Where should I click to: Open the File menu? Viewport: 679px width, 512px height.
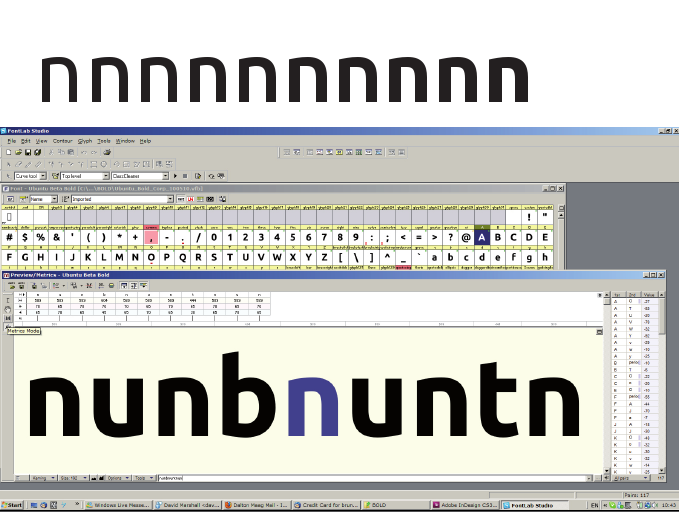pyautogui.click(x=12, y=141)
